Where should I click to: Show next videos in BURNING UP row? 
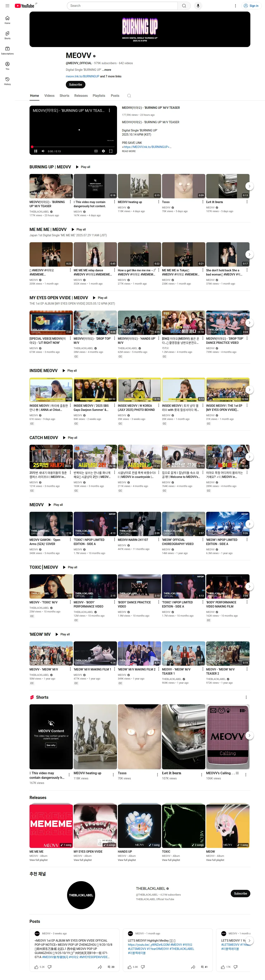tap(249, 186)
